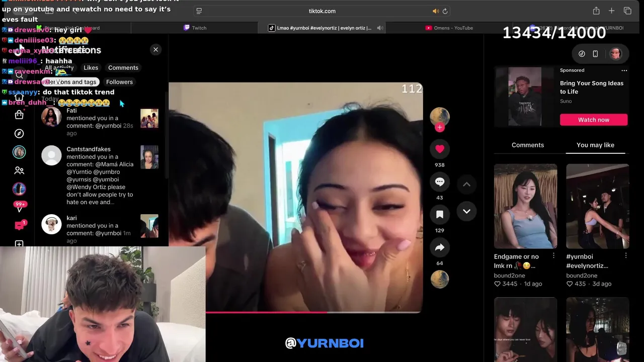644x362 pixels.
Task: Open more options on the 'Endgame or no' card
Action: tap(553, 256)
